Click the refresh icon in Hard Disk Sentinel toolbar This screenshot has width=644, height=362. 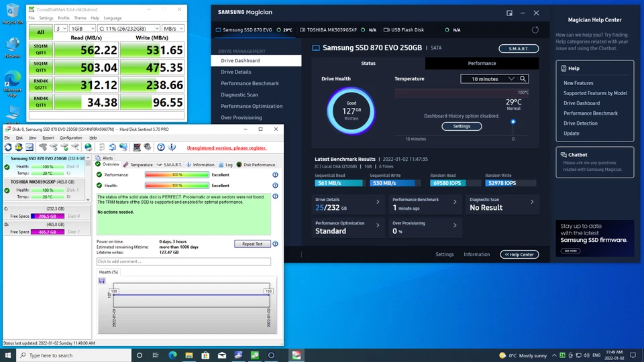click(8, 147)
